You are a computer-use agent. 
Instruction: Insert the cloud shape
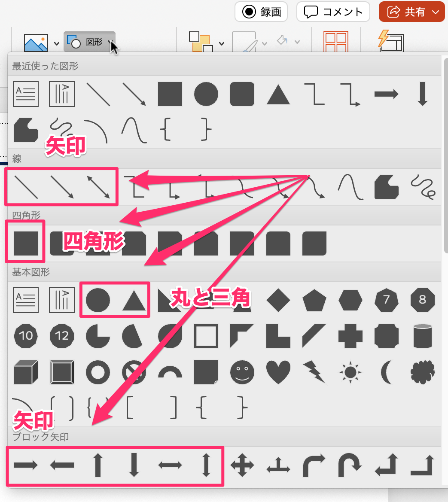pos(423,372)
